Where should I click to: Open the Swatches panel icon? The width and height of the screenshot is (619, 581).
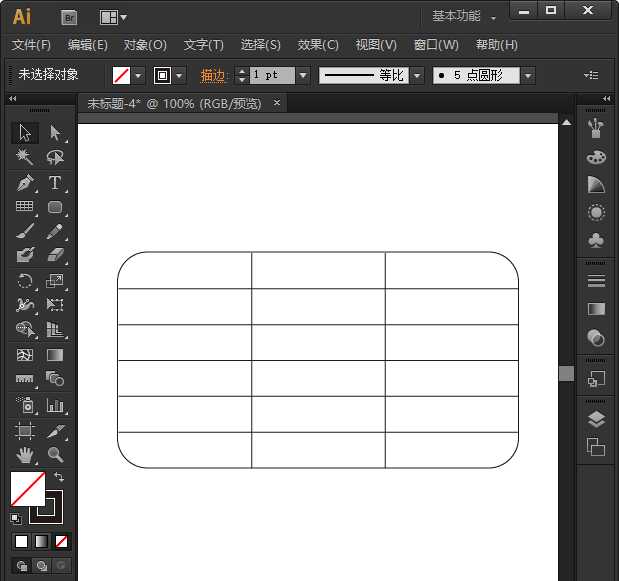[x=596, y=157]
